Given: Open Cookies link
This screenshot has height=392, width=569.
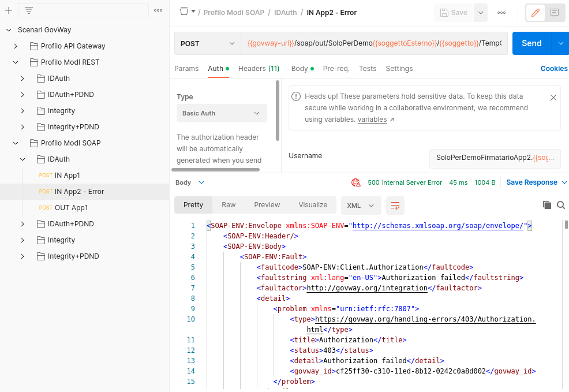Looking at the screenshot, I should (x=554, y=69).
